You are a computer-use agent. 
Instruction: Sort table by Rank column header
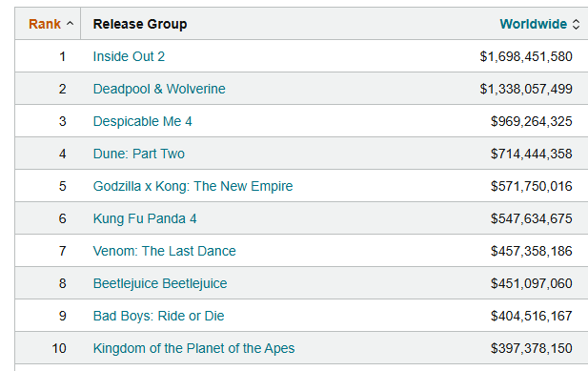point(45,24)
